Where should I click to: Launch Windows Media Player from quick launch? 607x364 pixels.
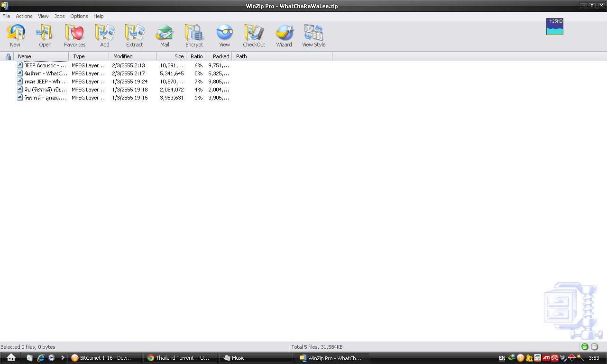pyautogui.click(x=51, y=358)
